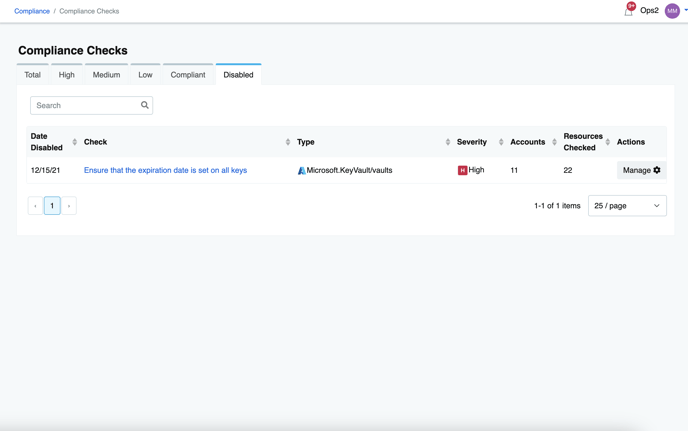Go to next page arrow
This screenshot has height=431, width=688.
[x=69, y=206]
